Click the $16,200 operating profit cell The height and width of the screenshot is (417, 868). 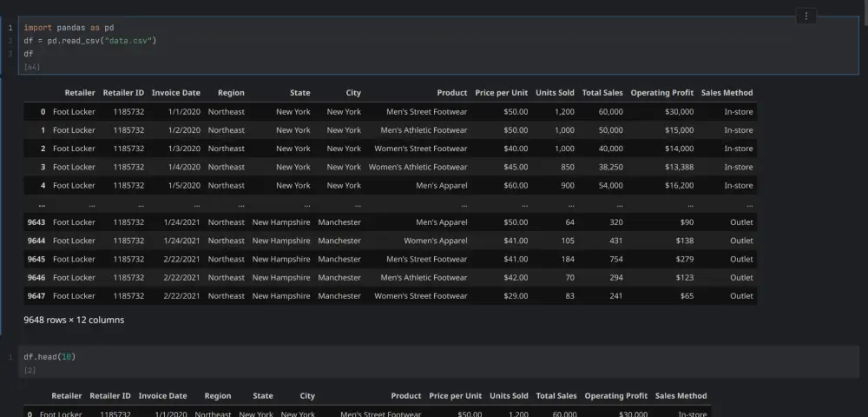tap(680, 186)
